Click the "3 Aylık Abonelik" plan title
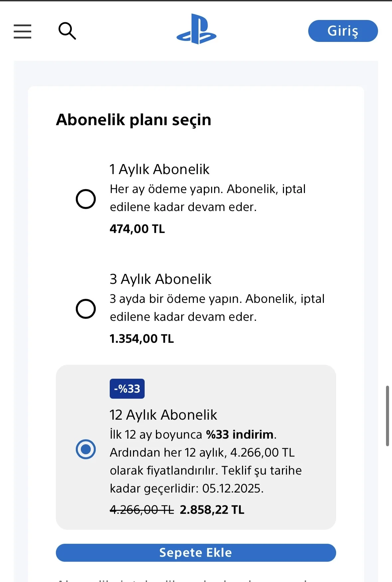This screenshot has height=582, width=392. (x=161, y=279)
